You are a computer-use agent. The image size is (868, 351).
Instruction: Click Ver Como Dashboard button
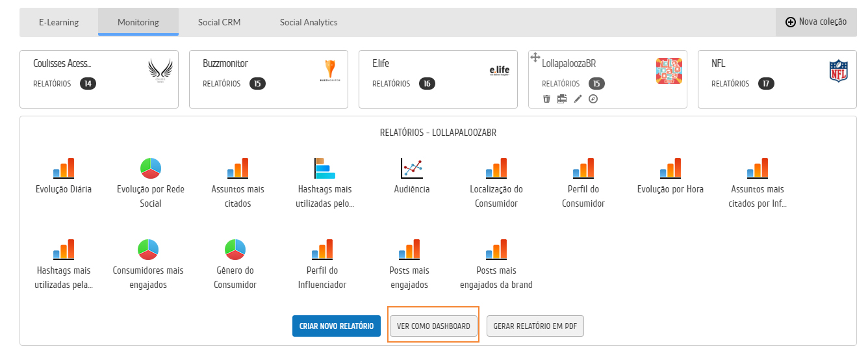pos(433,326)
